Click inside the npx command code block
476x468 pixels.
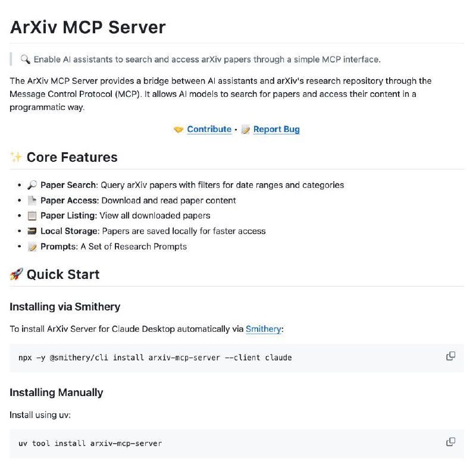[237, 358]
